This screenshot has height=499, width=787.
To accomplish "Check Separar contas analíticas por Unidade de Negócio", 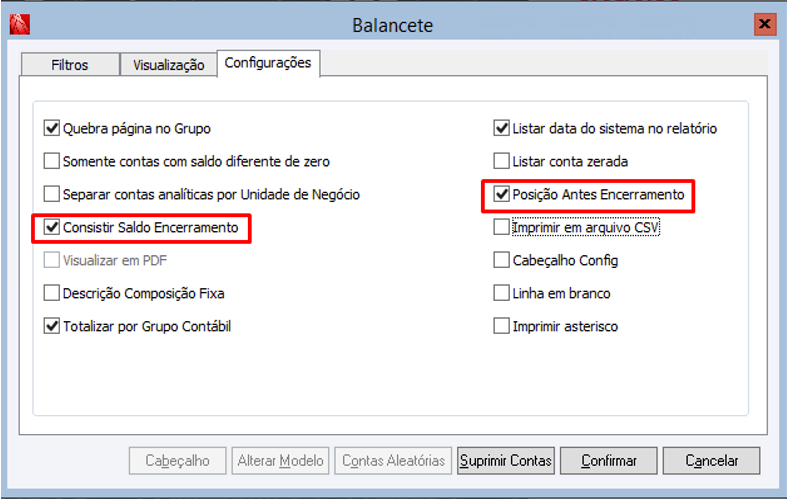I will tap(52, 194).
